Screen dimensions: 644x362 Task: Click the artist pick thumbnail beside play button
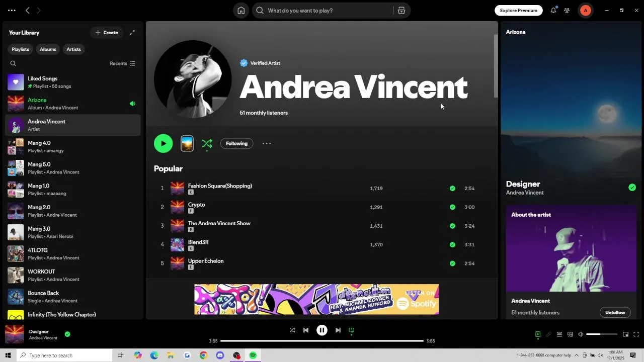pos(187,144)
